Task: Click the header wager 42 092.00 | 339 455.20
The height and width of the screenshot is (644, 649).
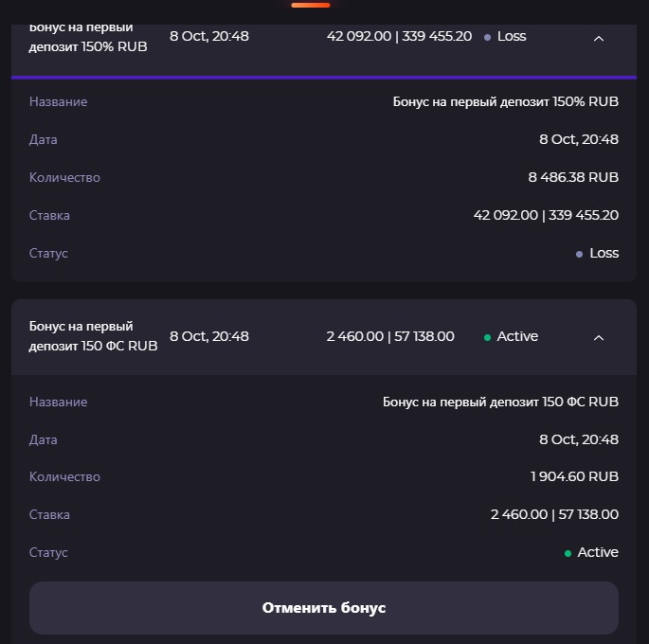Action: coord(399,36)
